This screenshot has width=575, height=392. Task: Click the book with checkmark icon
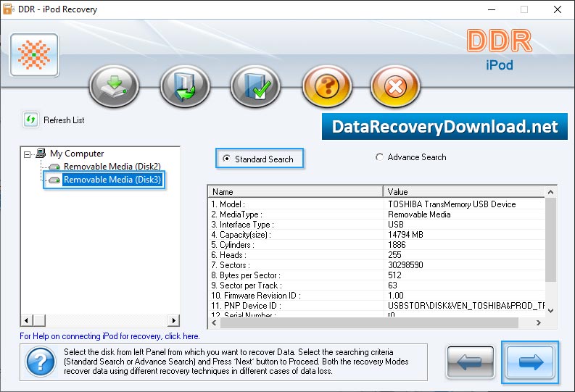pos(256,86)
